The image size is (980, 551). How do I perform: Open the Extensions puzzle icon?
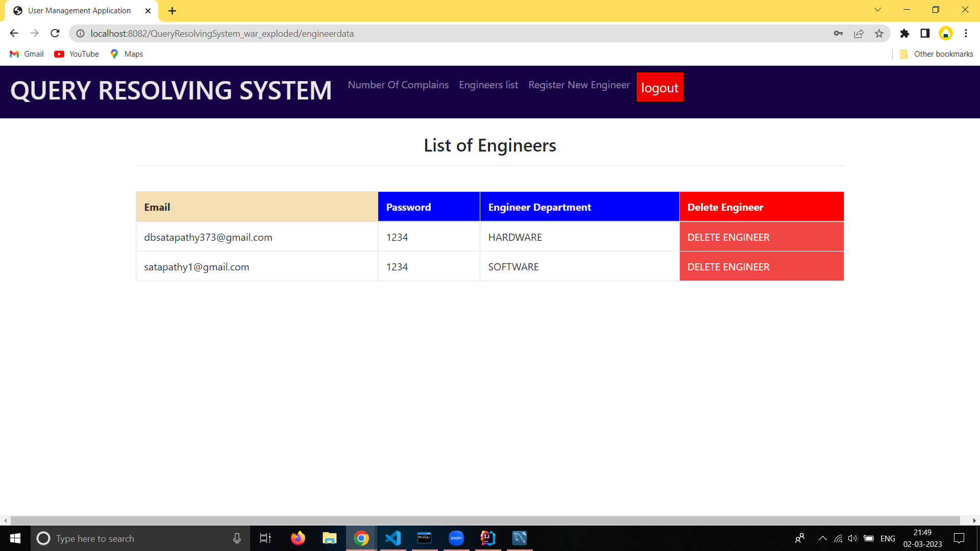coord(904,34)
